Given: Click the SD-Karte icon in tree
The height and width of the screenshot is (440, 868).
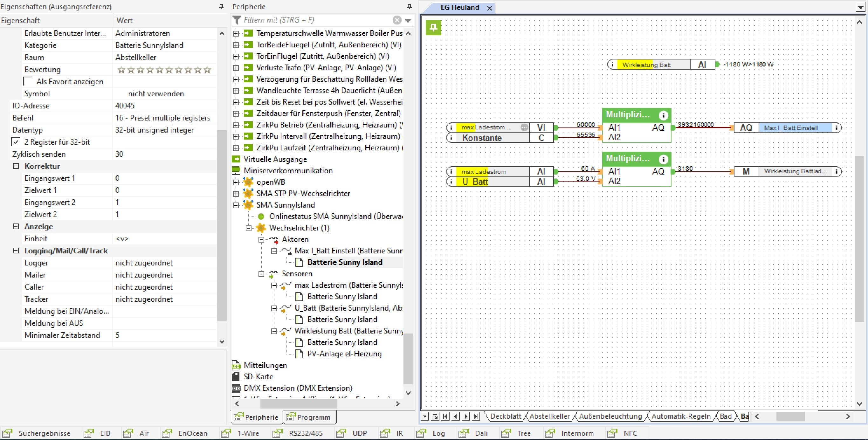Looking at the screenshot, I should pos(236,377).
